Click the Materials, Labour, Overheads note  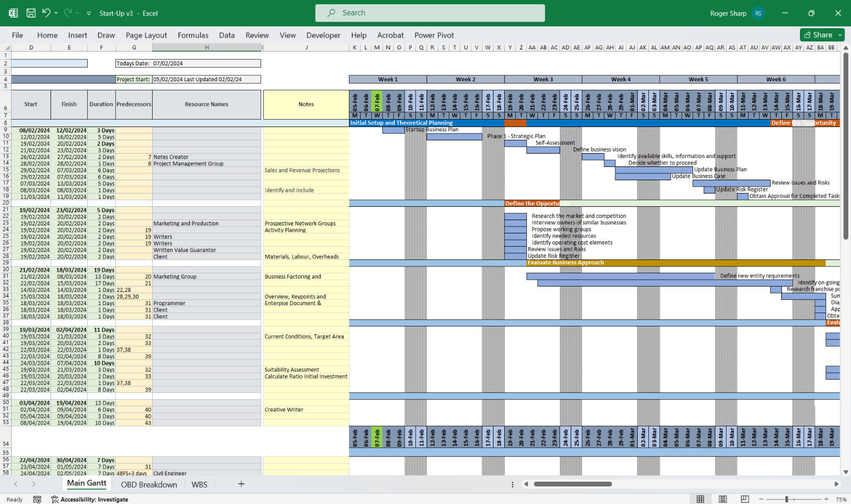click(x=306, y=257)
